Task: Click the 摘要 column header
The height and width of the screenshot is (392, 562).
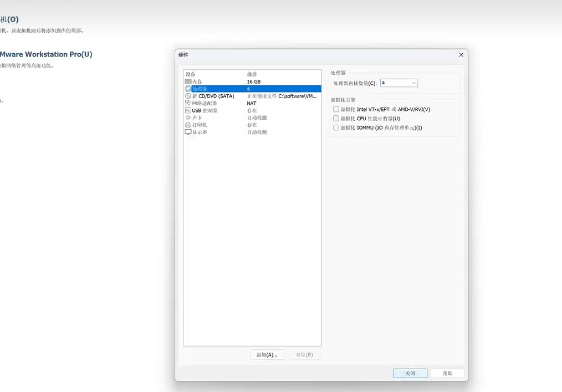Action: point(252,74)
